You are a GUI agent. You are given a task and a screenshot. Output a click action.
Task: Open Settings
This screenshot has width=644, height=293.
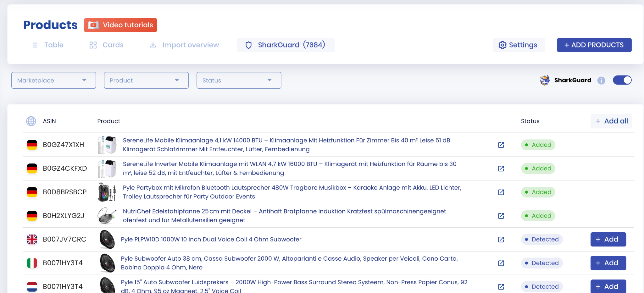[518, 45]
